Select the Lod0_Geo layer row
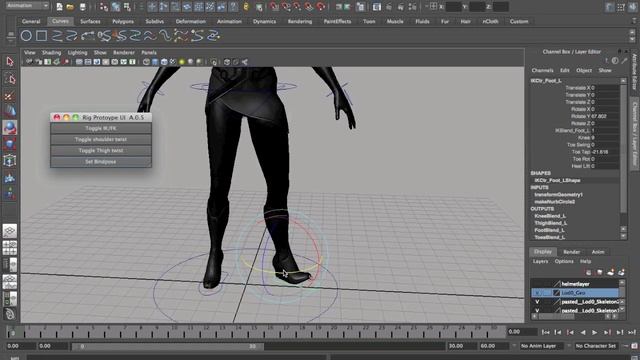640x360 pixels. click(x=575, y=293)
